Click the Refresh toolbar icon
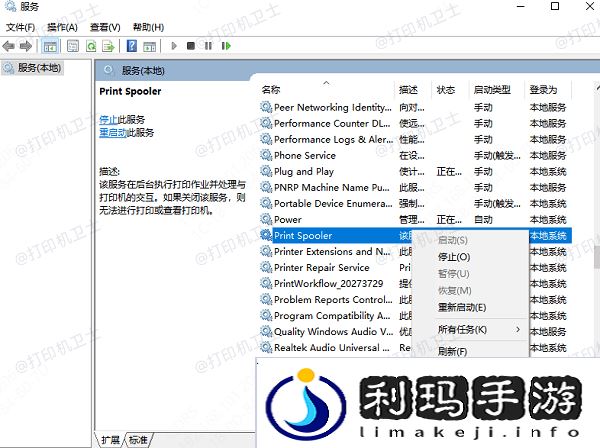The height and width of the screenshot is (448, 600). [x=91, y=46]
